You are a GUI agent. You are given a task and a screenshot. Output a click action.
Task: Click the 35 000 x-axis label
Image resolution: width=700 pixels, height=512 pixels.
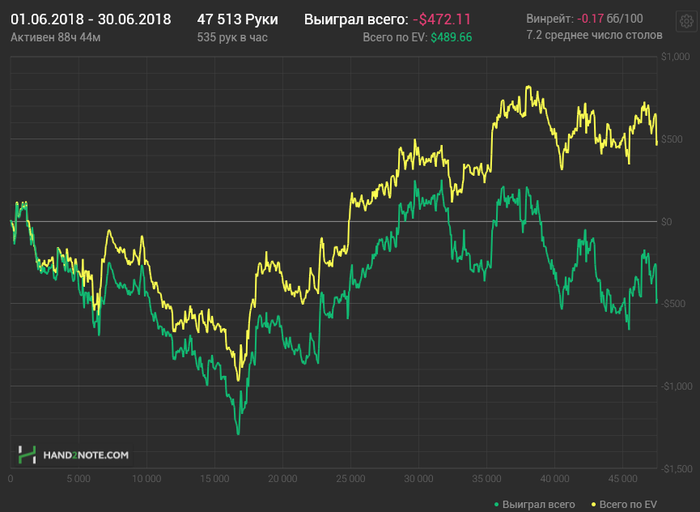click(487, 479)
